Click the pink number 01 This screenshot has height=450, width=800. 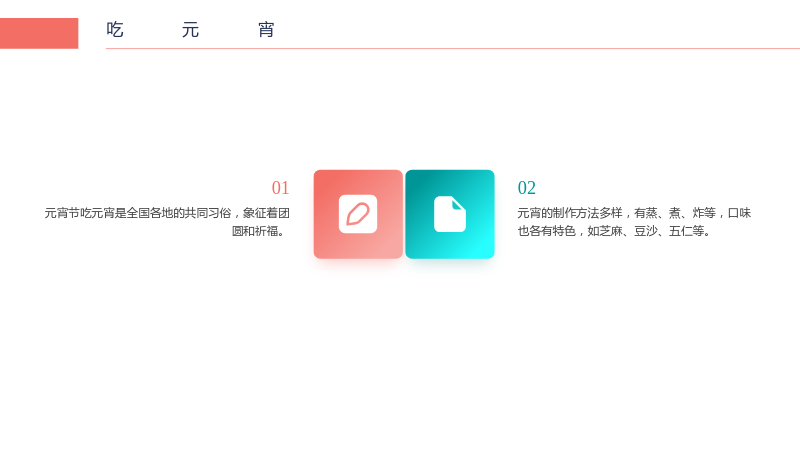(x=281, y=188)
